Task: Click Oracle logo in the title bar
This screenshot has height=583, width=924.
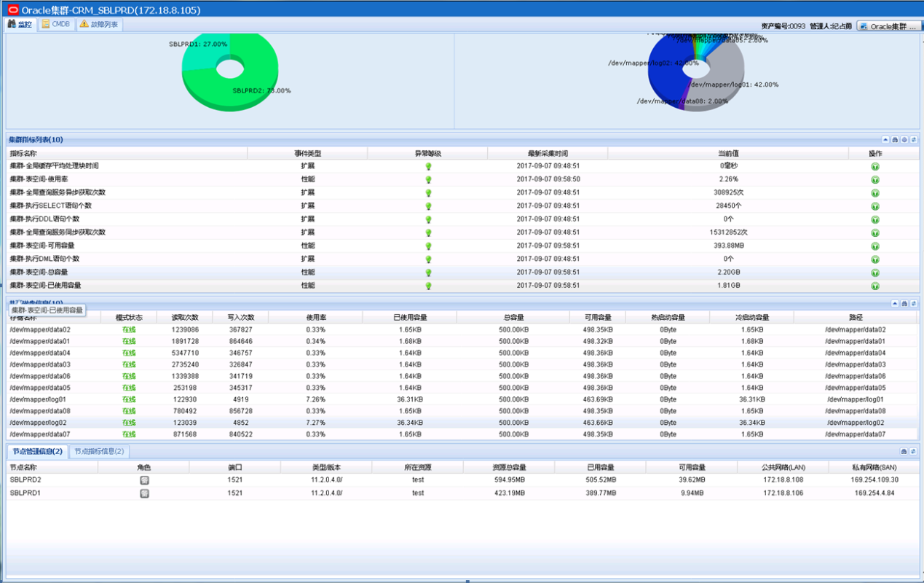Action: point(14,10)
